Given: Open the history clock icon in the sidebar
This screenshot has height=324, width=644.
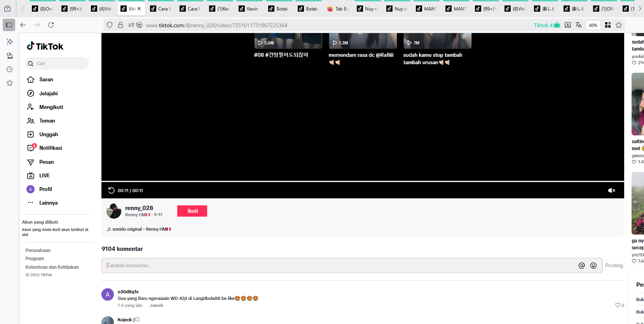Looking at the screenshot, I should (10, 69).
